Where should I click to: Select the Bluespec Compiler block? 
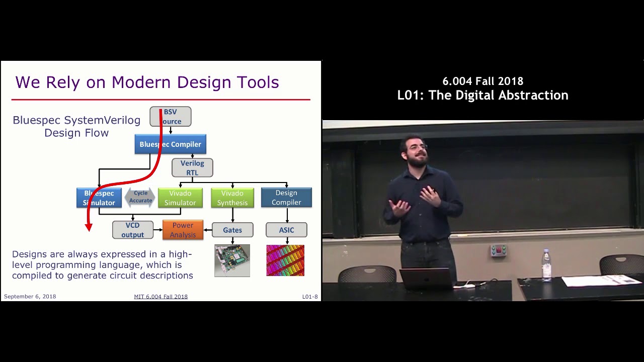point(171,144)
